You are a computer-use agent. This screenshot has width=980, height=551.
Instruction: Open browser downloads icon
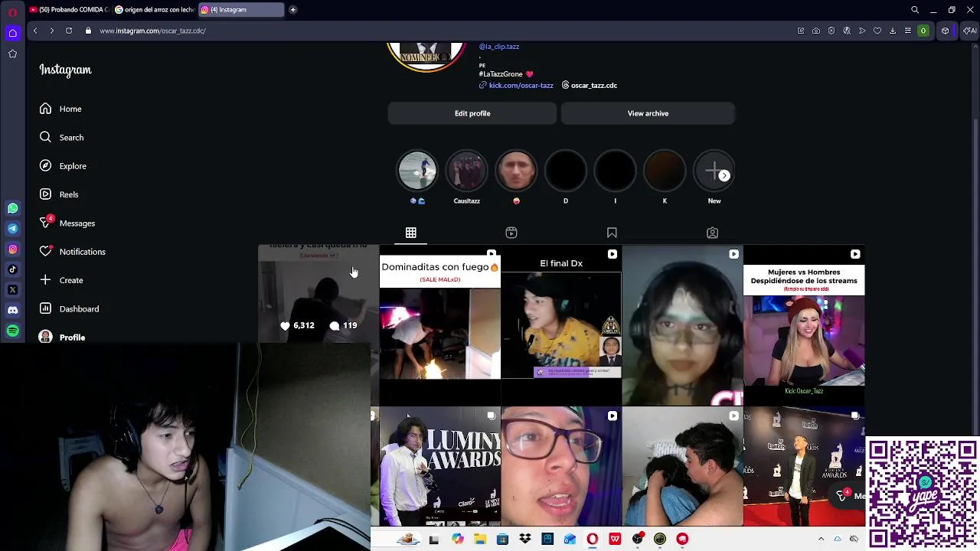[x=893, y=31]
